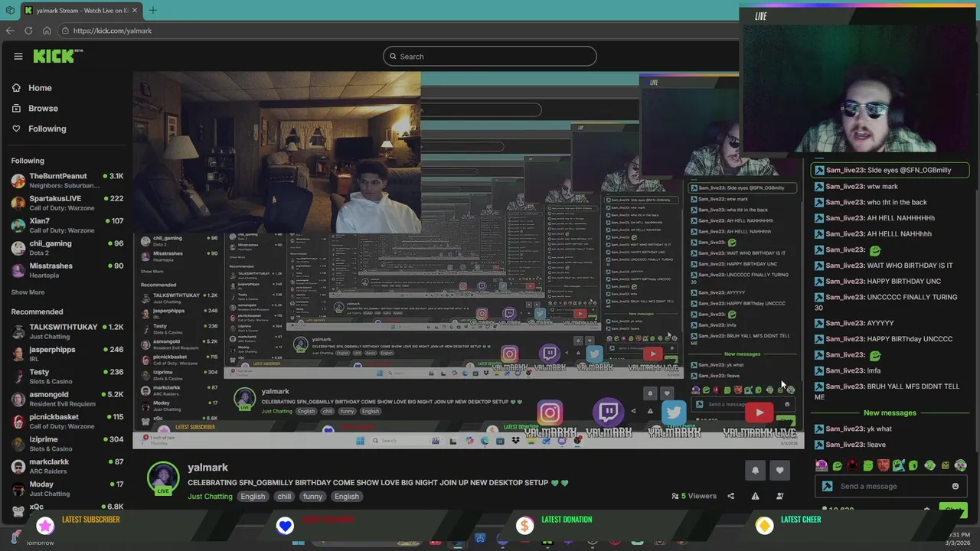Open markclarkk ARC Raiders channel
The image size is (980, 551).
(67, 466)
